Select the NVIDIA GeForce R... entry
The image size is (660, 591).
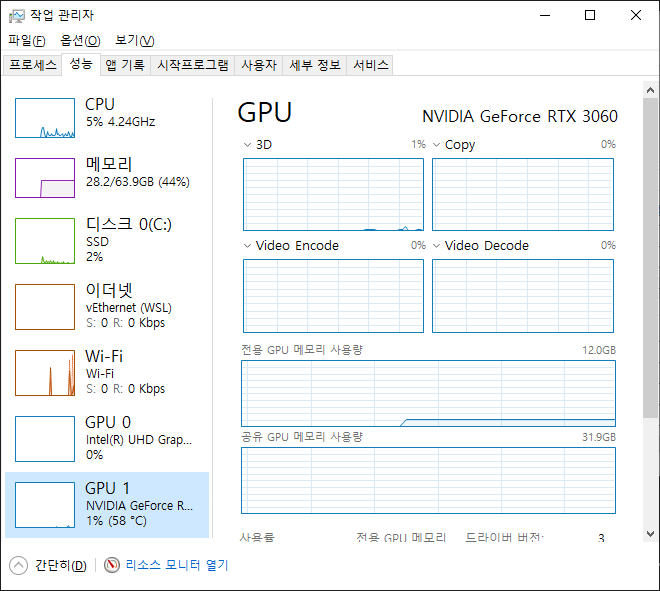pyautogui.click(x=107, y=505)
